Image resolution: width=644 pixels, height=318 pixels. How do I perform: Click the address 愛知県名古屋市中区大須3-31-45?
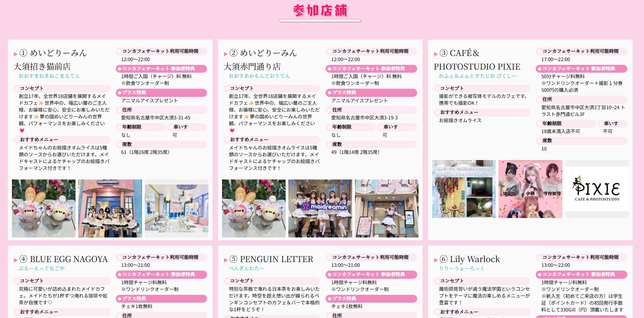[156, 118]
